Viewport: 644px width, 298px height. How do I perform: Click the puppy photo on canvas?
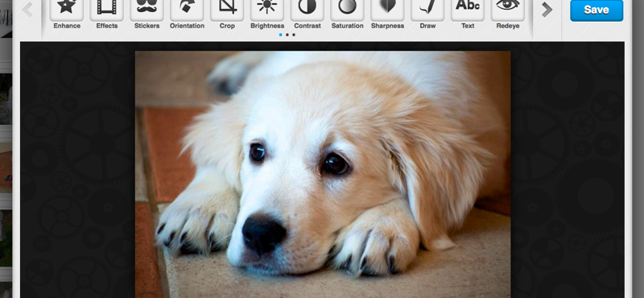tap(323, 174)
